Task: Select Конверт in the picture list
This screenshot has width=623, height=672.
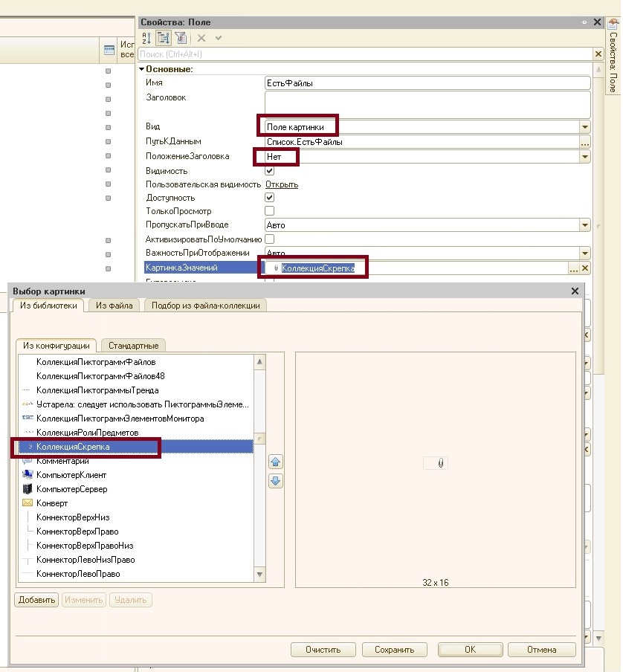Action: click(52, 503)
